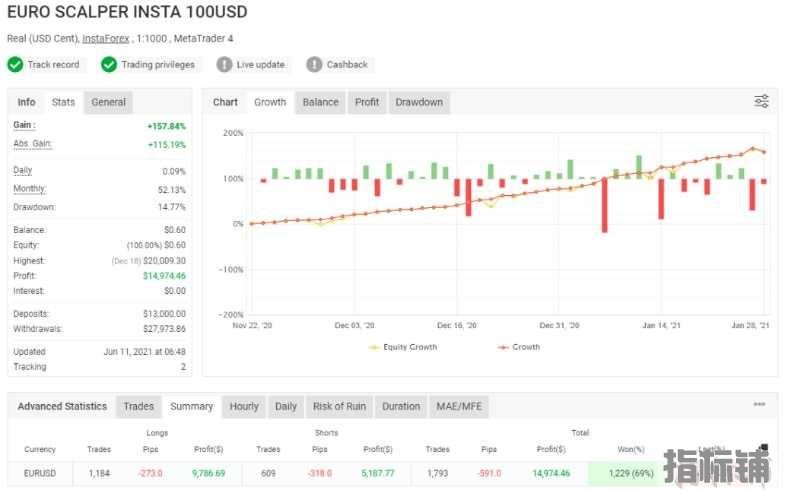Click the $13,000.00 deposits value
Screen dimensions: 786x491
tap(164, 314)
